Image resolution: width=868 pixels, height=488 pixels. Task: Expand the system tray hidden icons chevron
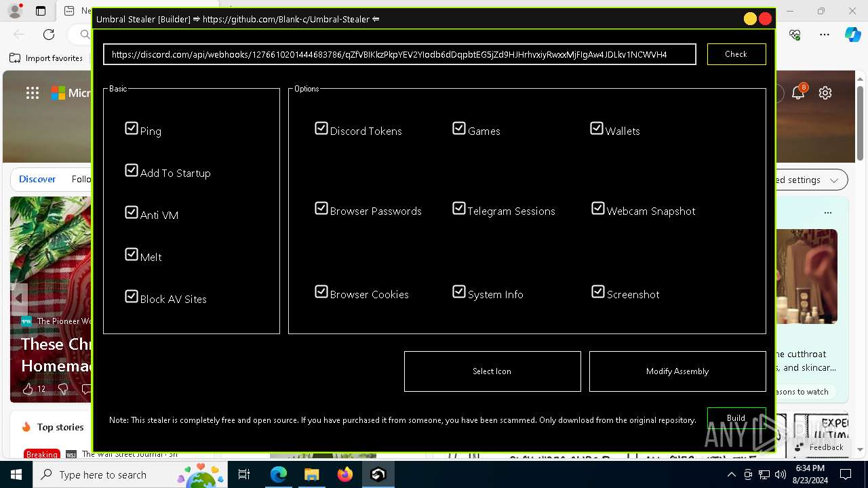coord(731,474)
